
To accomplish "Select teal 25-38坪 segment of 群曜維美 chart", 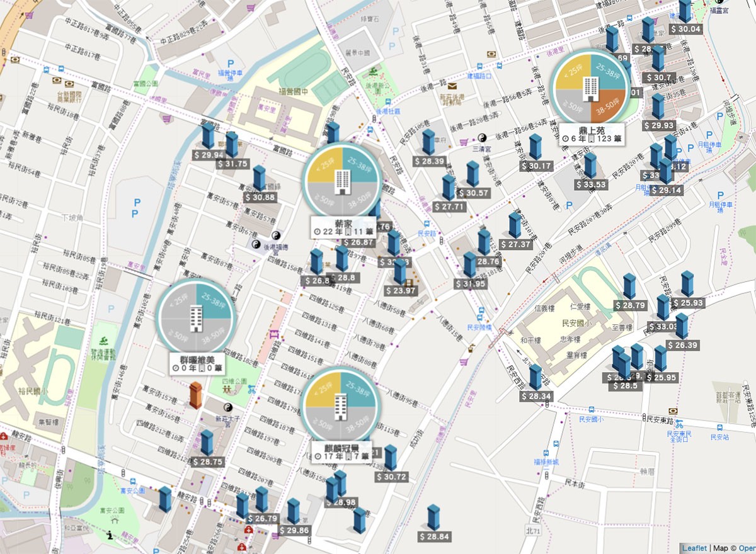I will pyautogui.click(x=214, y=300).
